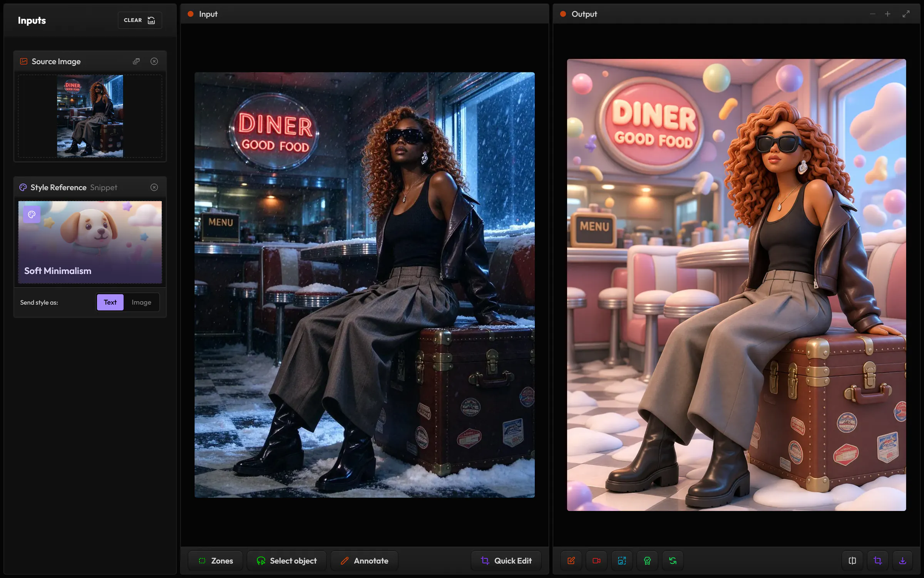Click the orange edit pencil icon under Output
Viewport: 924px width, 578px height.
click(x=571, y=561)
